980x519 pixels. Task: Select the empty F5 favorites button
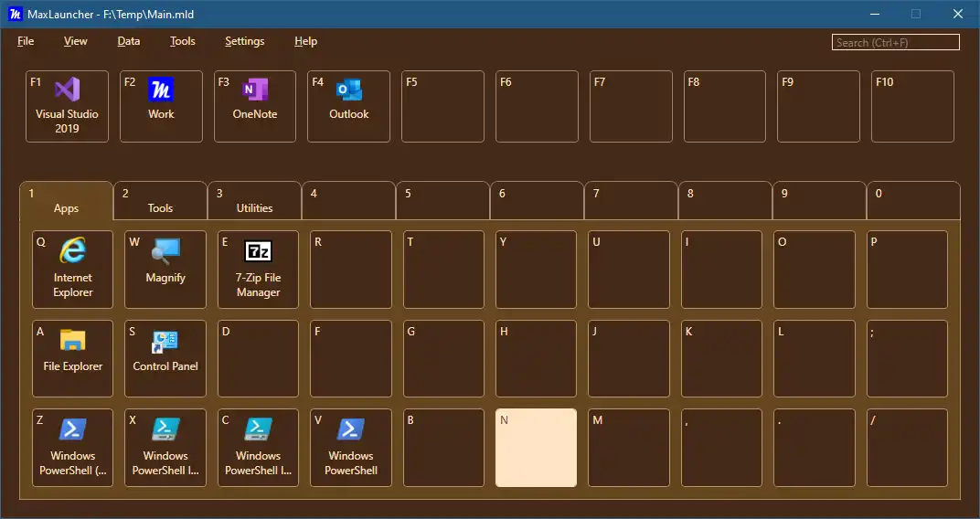[442, 106]
